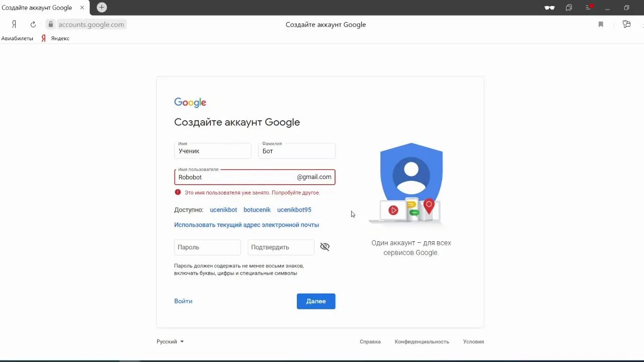Open the feedback/reviews icon in toolbar

626,24
